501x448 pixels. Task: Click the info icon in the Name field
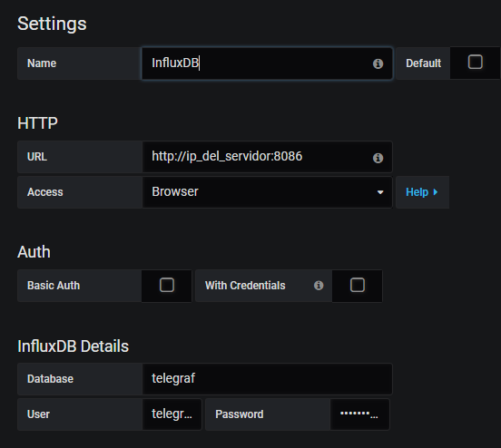(x=378, y=63)
